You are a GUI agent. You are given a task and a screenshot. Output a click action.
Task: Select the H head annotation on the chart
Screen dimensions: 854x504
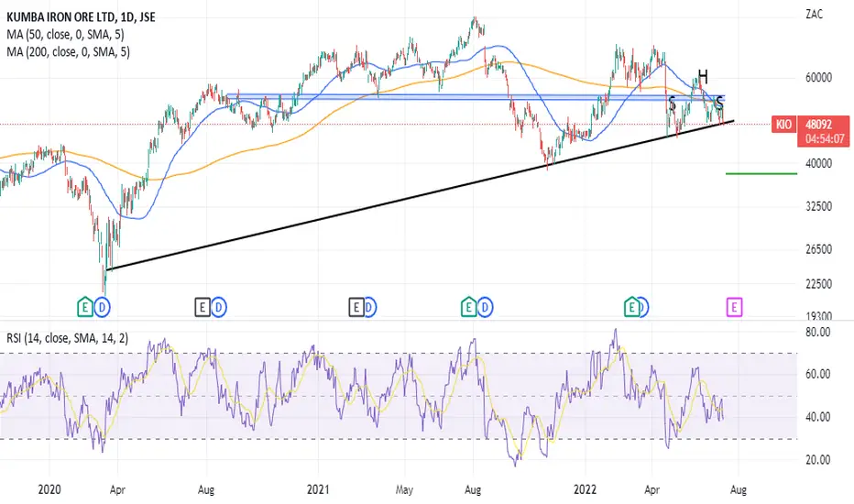pos(703,76)
